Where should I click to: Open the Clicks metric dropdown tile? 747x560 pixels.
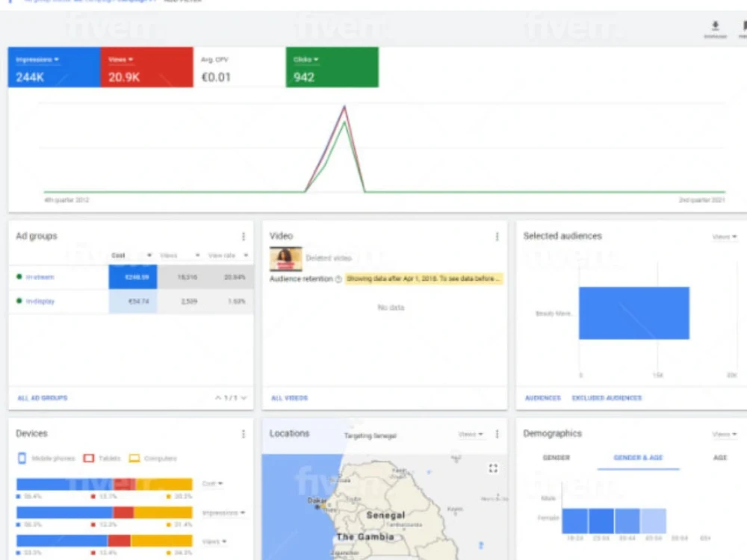(332, 67)
